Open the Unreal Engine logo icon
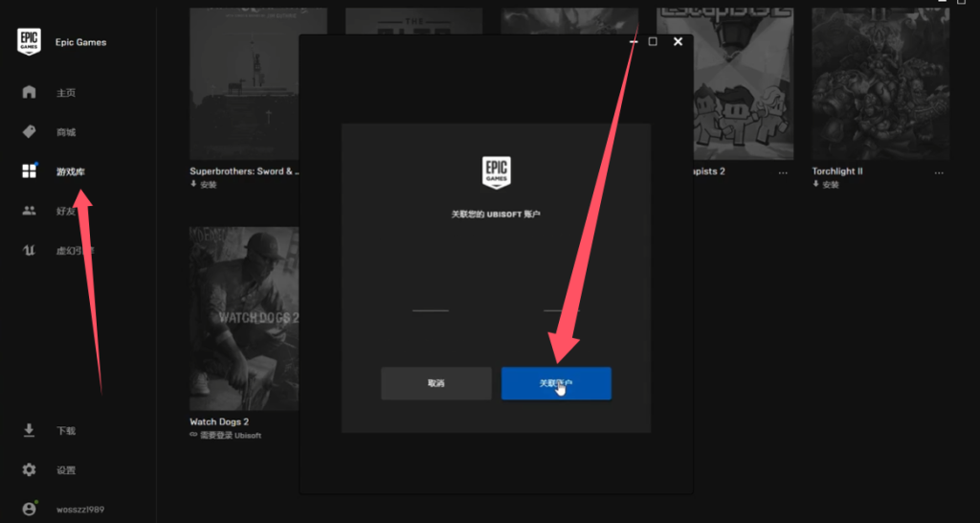The height and width of the screenshot is (523, 980). [x=29, y=250]
